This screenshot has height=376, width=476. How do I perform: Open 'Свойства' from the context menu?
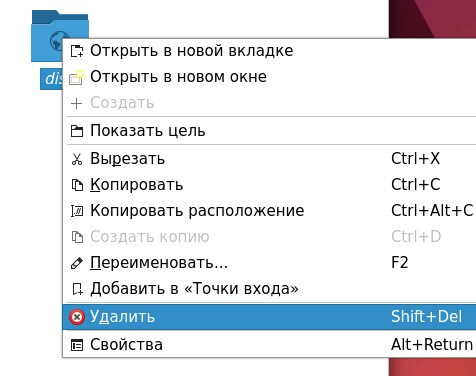point(269,345)
